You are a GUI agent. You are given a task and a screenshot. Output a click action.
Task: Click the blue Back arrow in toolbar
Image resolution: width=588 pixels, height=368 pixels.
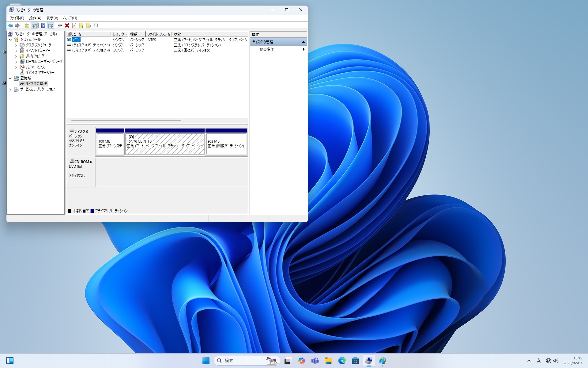[x=10, y=25]
